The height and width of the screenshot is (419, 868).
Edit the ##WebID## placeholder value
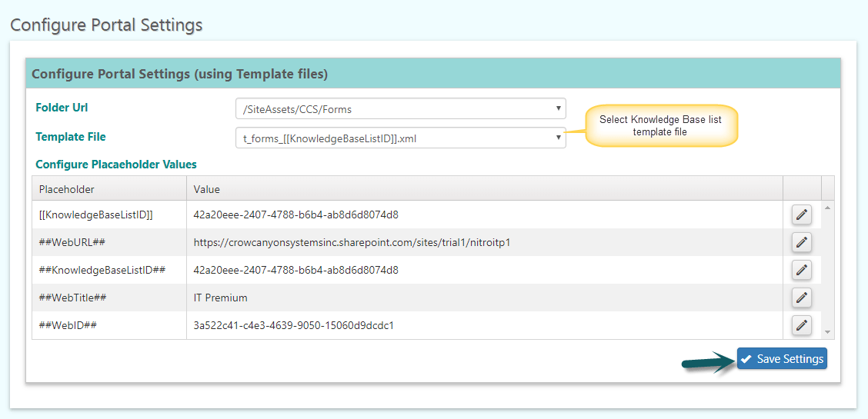click(802, 325)
